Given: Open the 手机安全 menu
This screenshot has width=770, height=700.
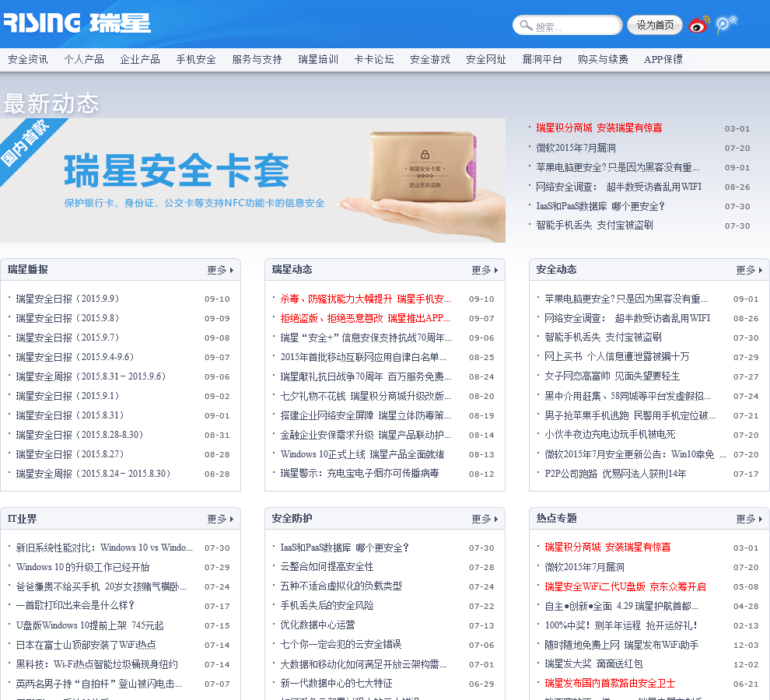Looking at the screenshot, I should pyautogui.click(x=196, y=59).
